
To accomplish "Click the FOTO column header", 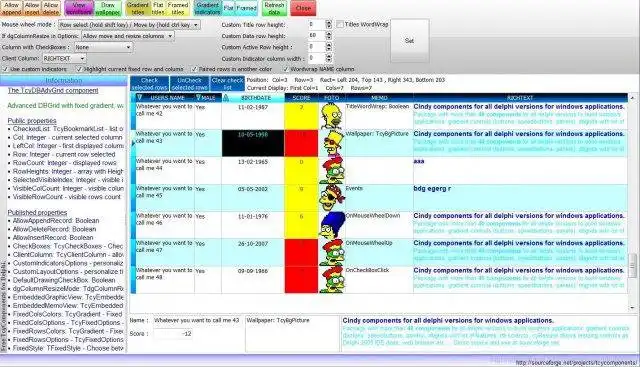I will [331, 98].
